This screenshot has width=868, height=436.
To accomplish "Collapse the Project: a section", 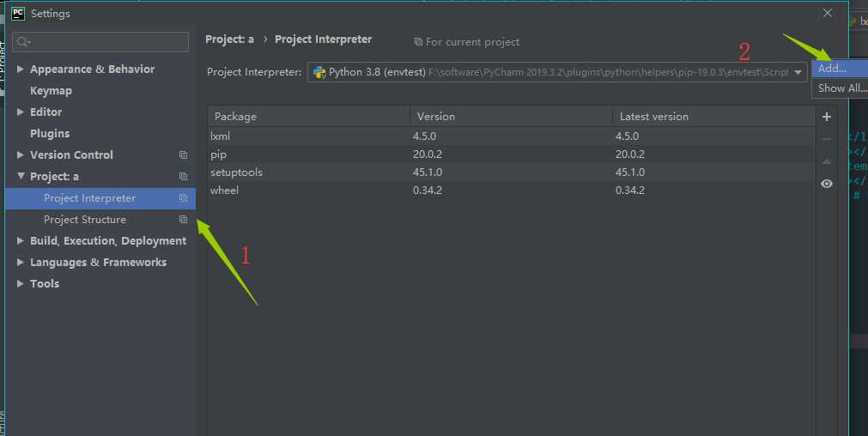I will point(21,176).
